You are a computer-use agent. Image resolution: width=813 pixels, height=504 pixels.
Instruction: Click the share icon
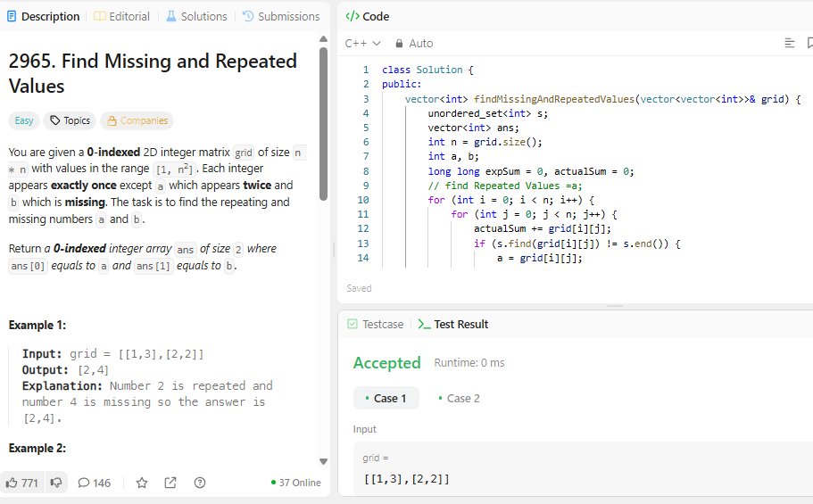170,483
